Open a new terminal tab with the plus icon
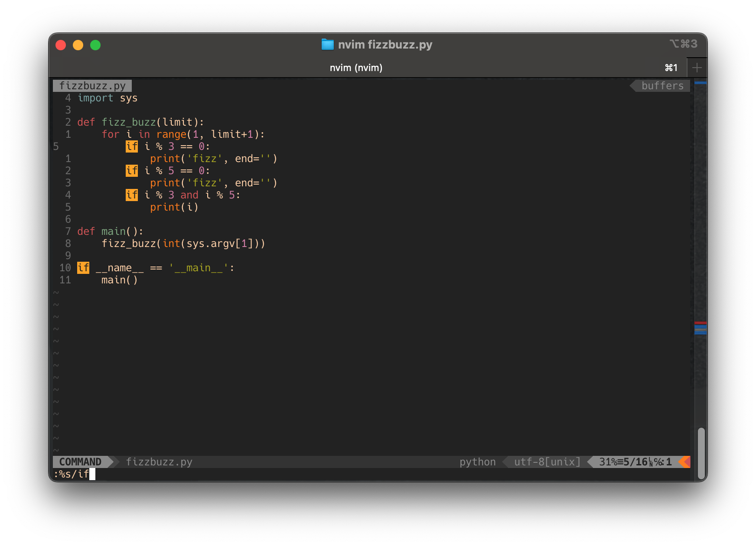756x546 pixels. click(697, 67)
